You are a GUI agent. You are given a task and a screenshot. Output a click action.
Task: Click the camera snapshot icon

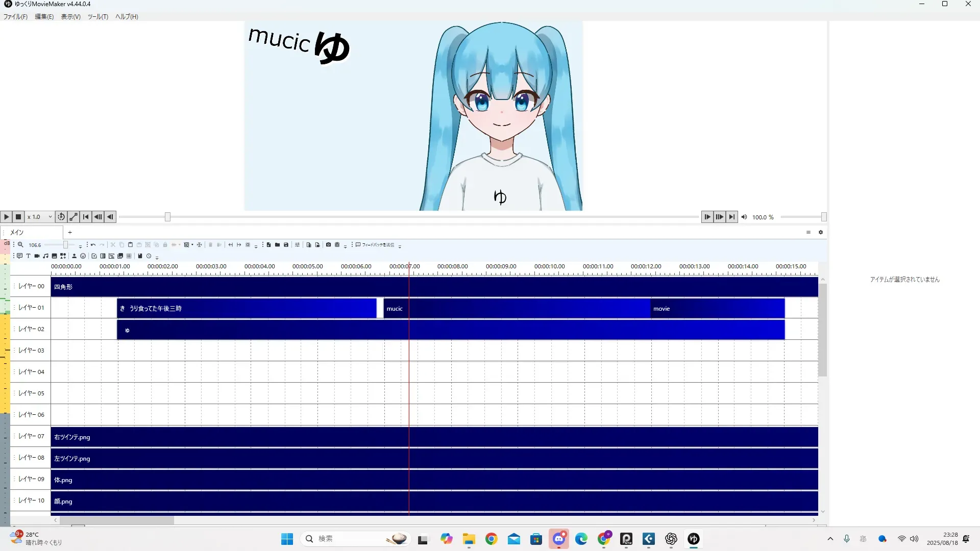tap(328, 245)
